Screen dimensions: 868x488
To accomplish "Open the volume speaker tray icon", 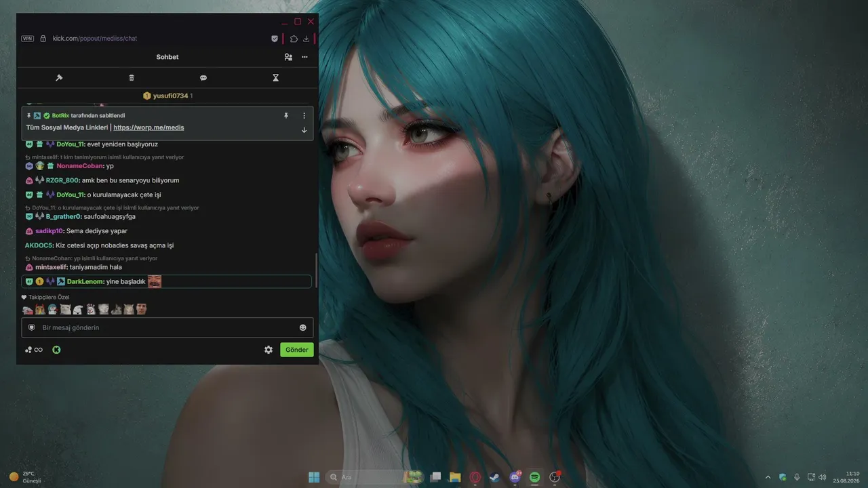I will (x=823, y=477).
